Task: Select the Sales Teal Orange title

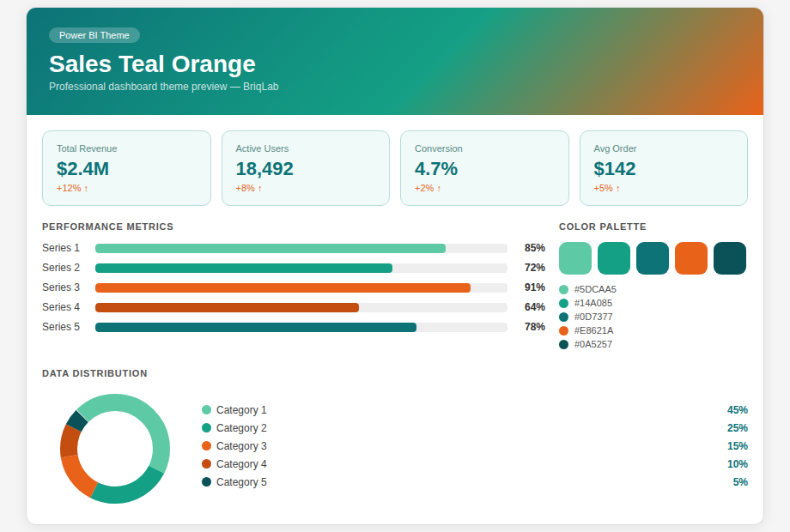Action: (x=152, y=64)
